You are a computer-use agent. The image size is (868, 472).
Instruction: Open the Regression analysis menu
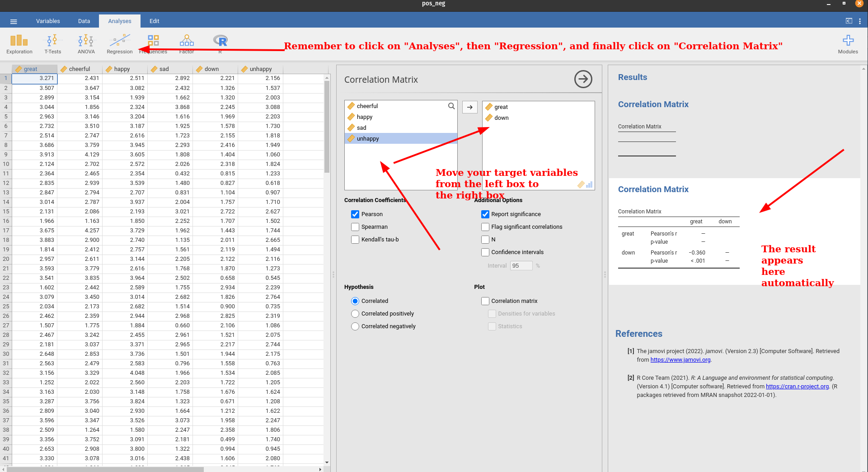coord(119,44)
